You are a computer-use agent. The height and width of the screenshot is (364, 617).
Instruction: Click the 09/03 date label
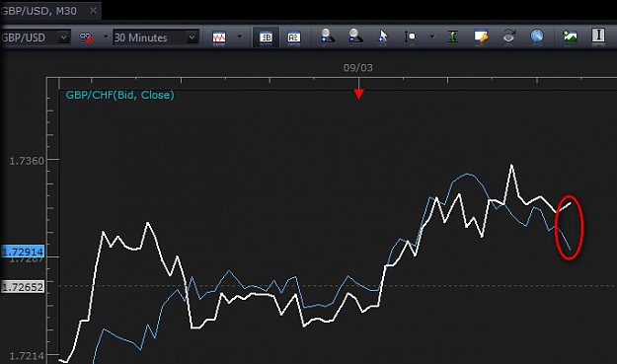[358, 68]
